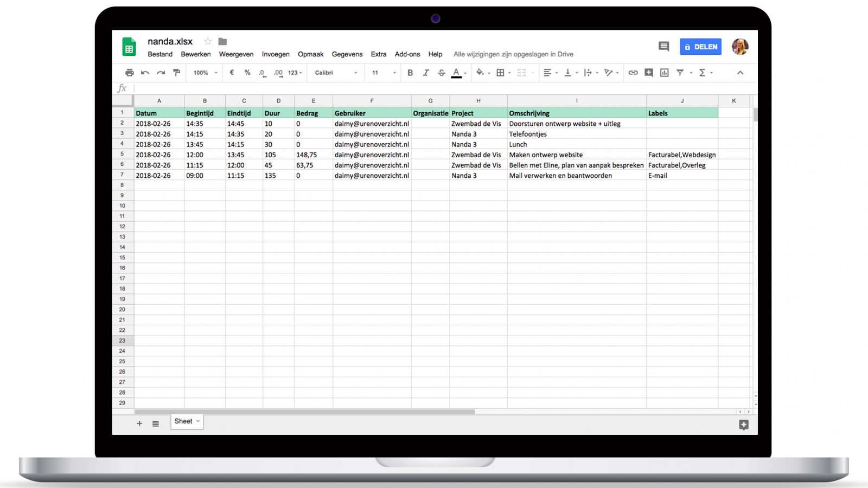This screenshot has width=868, height=488.
Task: Click the Explore icon at bottom right
Action: (x=744, y=425)
